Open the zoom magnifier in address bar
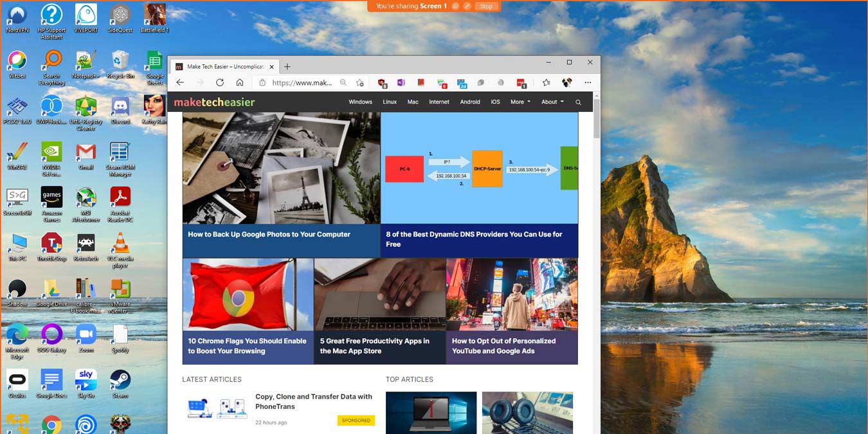Viewport: 868px width, 434px height. [343, 82]
